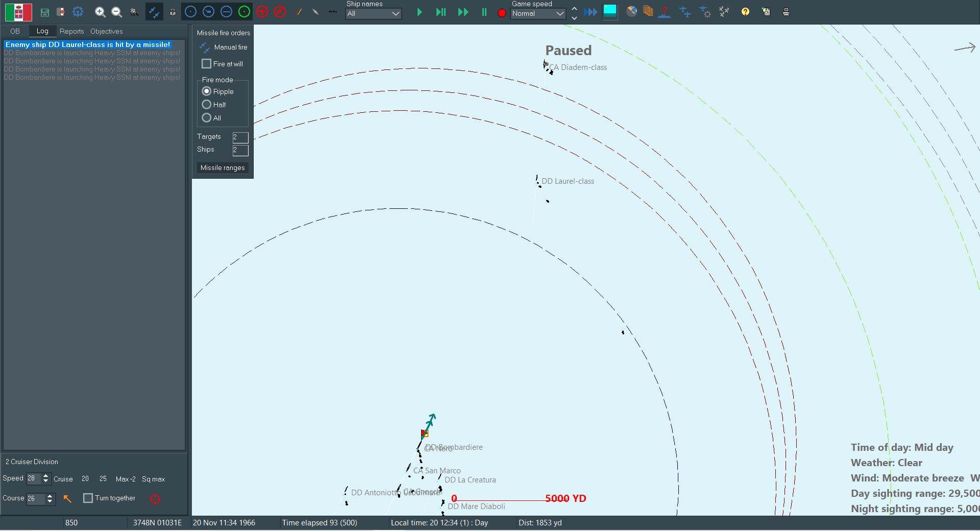Increase game speed with up arrow
Image resolution: width=980 pixels, height=531 pixels.
coord(574,8)
